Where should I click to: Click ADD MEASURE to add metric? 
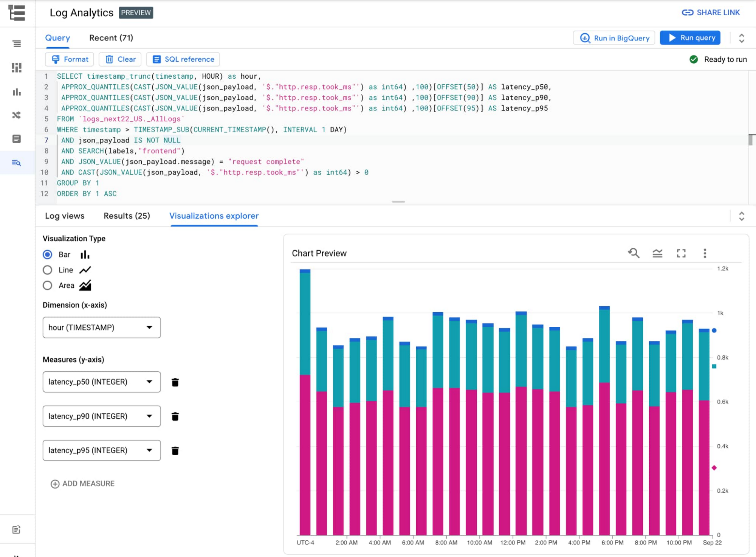82,484
